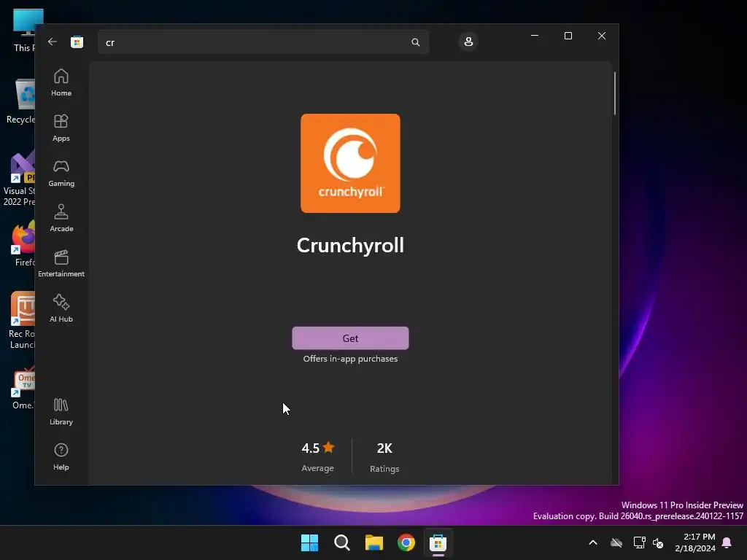
Task: Click 'Offers in-app purchases' text
Action: 350,359
